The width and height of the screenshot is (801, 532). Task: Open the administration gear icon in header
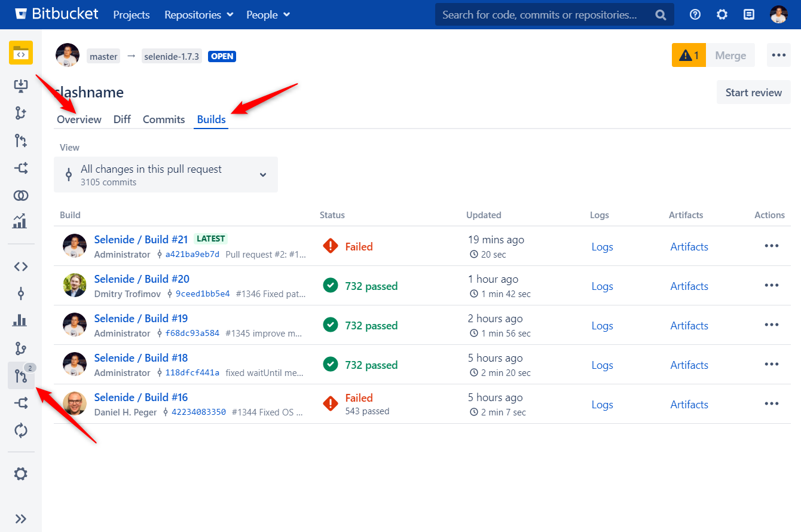(722, 15)
